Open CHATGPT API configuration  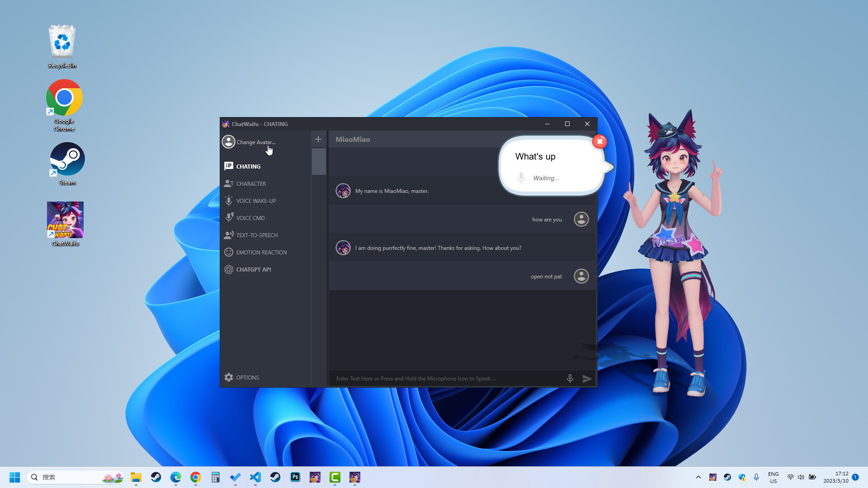[253, 269]
